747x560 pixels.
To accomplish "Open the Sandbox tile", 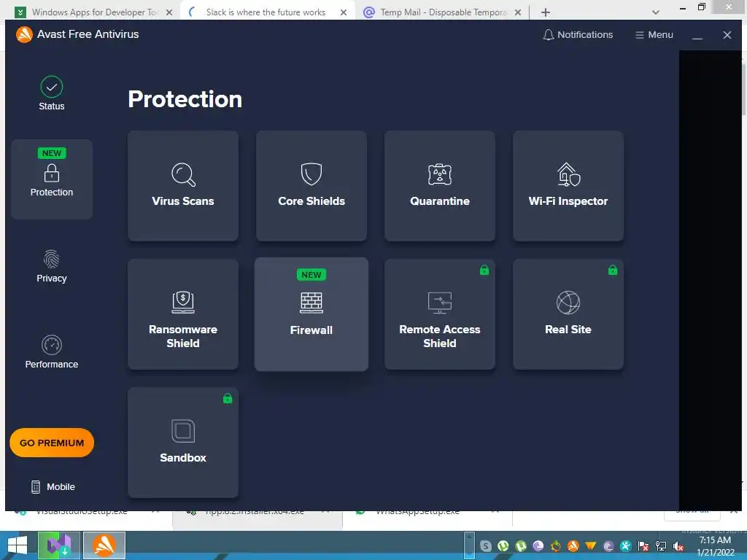I will point(183,443).
